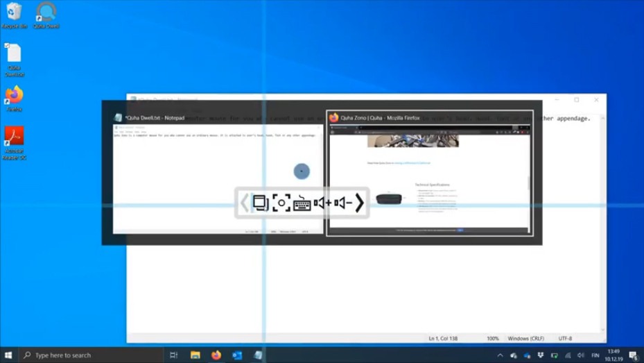
Task: Show hidden system tray icons
Action: [500, 355]
